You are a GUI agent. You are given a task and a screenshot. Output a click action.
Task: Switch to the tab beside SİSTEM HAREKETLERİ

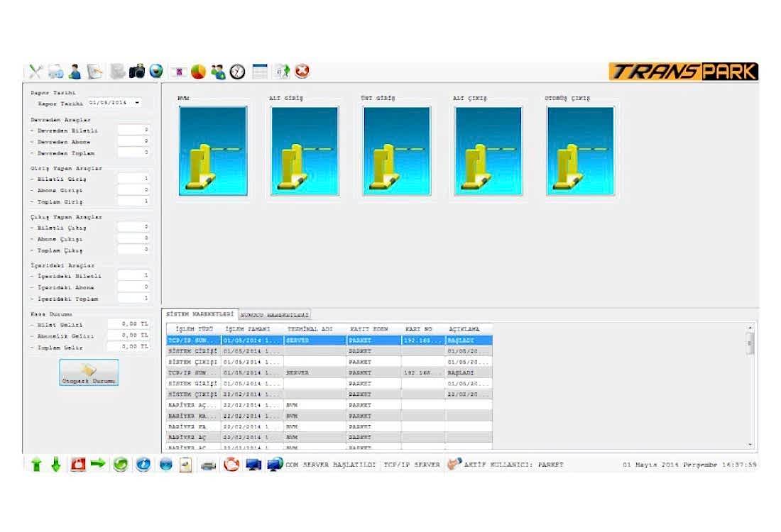click(275, 315)
